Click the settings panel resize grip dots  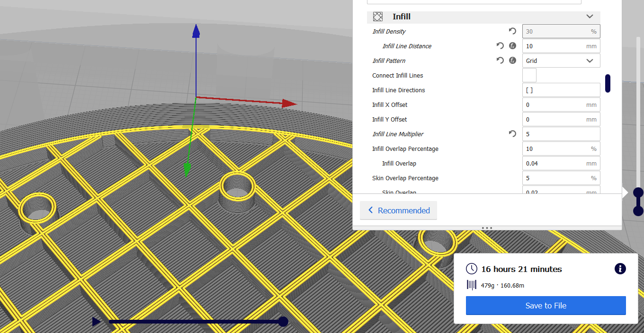487,228
